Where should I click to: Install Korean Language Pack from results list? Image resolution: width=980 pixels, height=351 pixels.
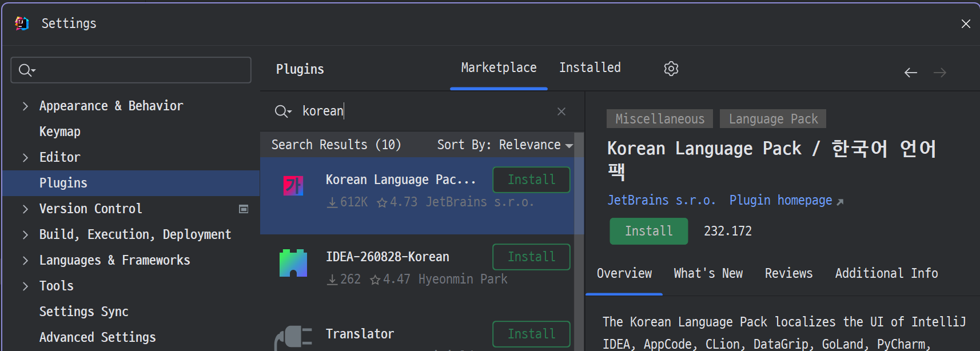pyautogui.click(x=531, y=180)
